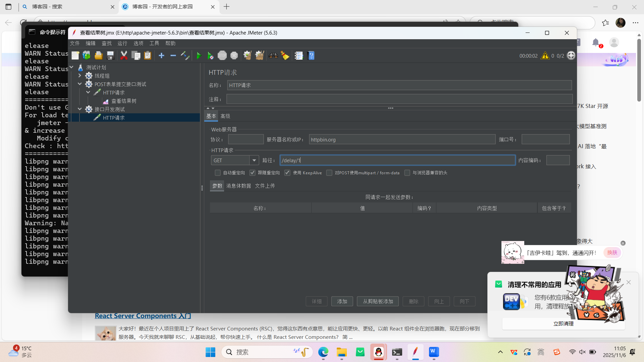Image resolution: width=644 pixels, height=362 pixels.
Task: Enable the 自动重定向 checkbox
Action: [218, 173]
